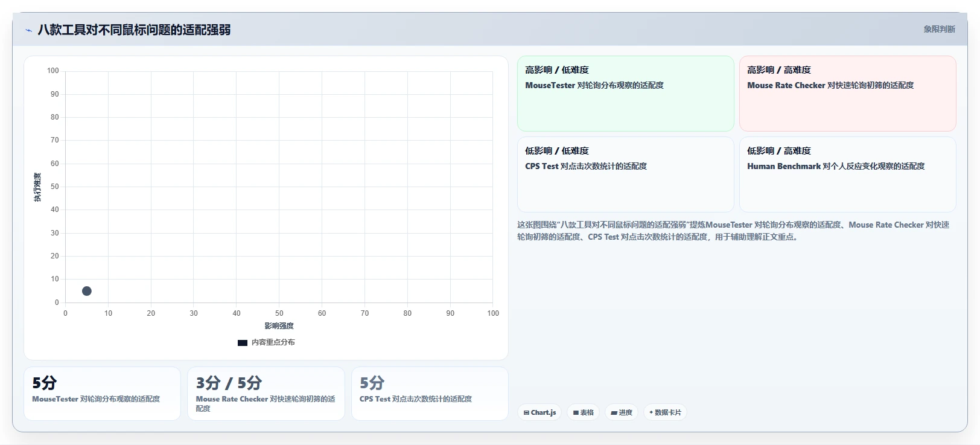
Task: Click the Mouse Rate Checker quadrant description text
Action: [x=830, y=86]
